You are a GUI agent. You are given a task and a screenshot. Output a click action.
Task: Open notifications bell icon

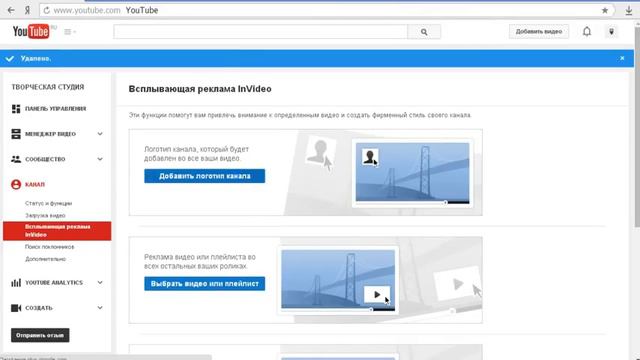click(587, 31)
